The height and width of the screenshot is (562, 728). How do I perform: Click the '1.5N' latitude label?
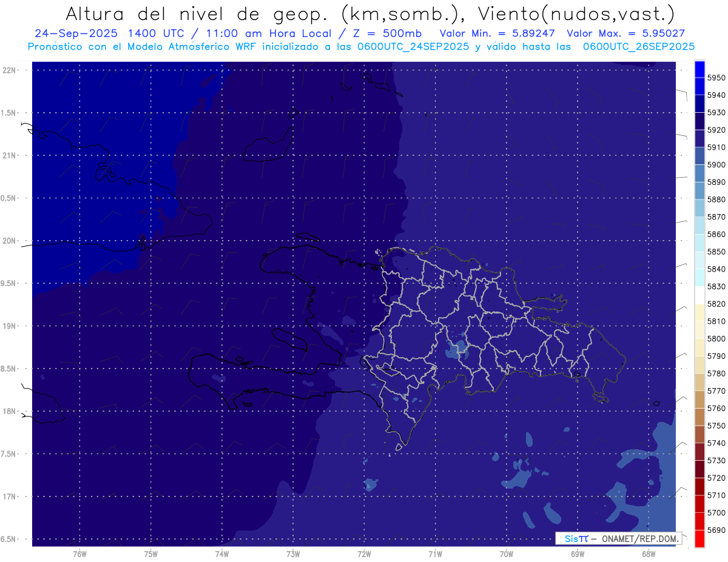coord(8,113)
